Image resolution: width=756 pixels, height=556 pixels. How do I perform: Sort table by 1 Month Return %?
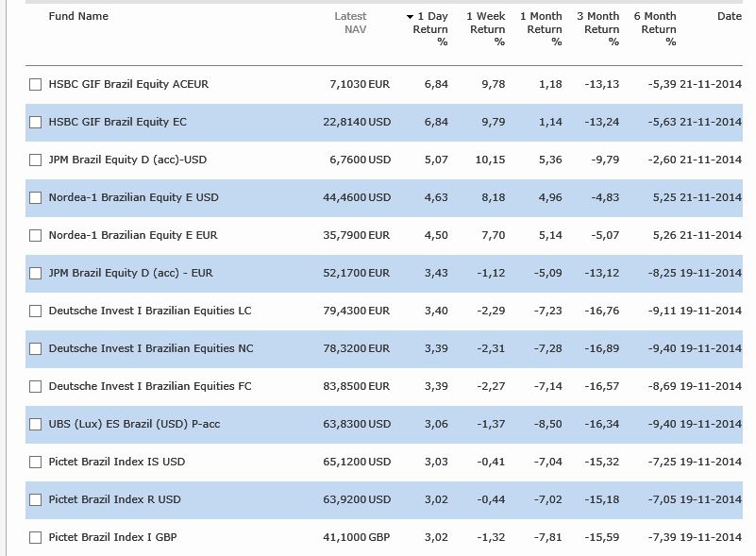tap(542, 29)
